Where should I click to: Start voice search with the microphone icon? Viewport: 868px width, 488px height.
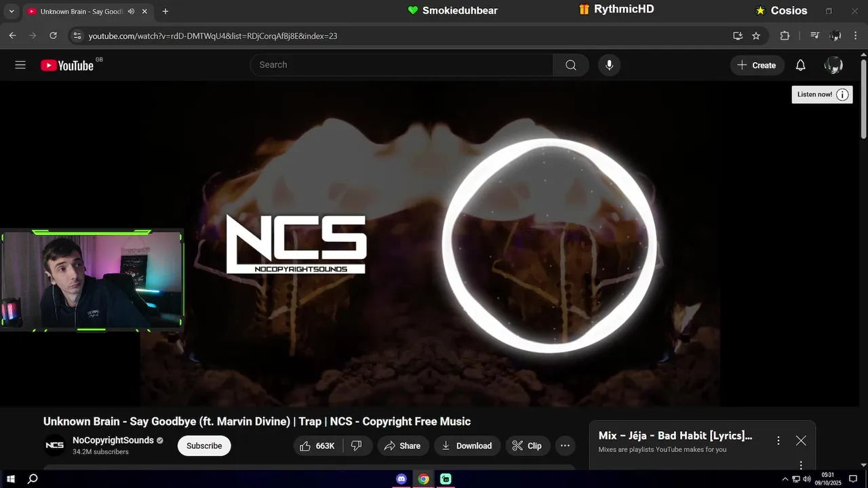pos(609,65)
